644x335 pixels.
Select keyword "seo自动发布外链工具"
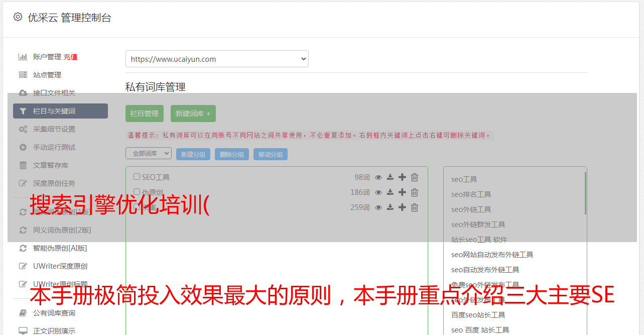pos(485,270)
